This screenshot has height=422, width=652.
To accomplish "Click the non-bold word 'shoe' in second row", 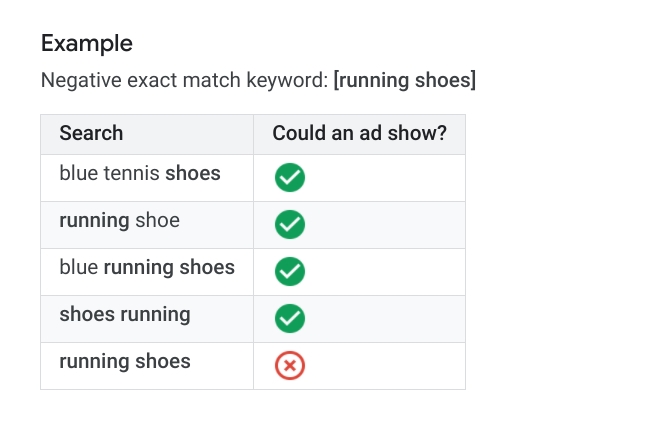I will pos(157,220).
